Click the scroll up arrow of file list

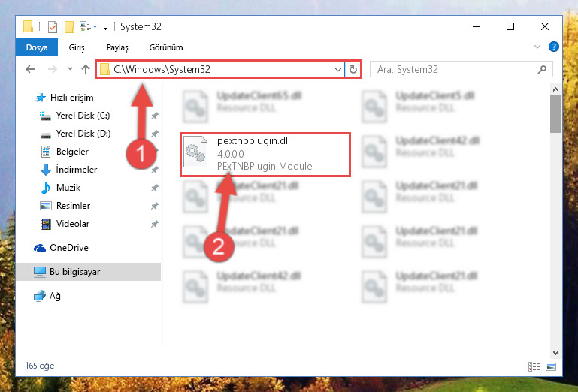(x=556, y=89)
